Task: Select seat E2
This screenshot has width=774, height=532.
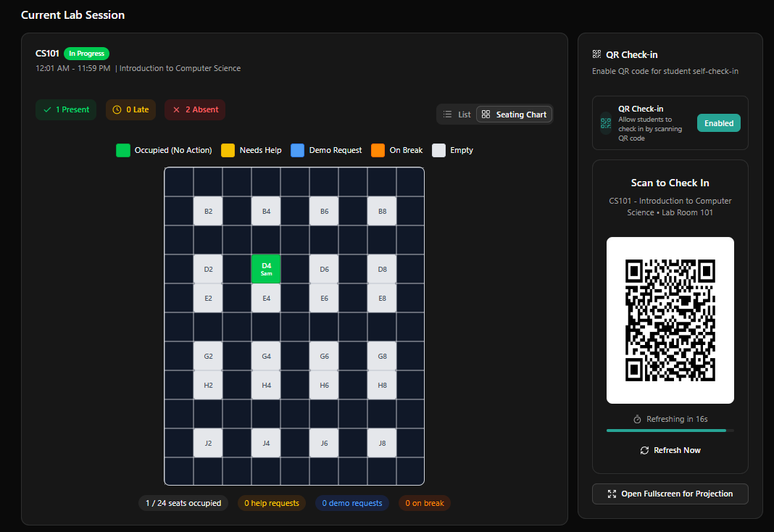Action: coord(208,298)
